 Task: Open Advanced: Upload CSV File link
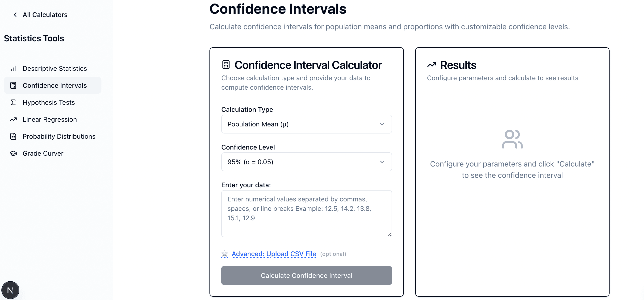click(274, 254)
